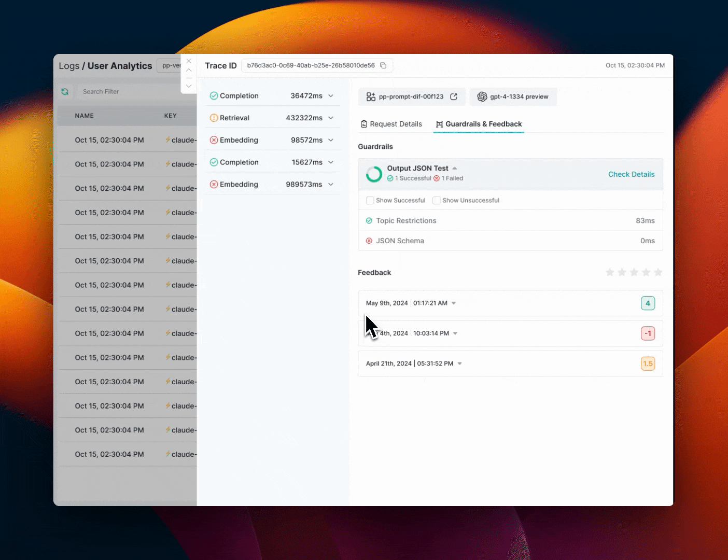Go to previous trace with up arrow
The image size is (728, 560).
click(x=189, y=70)
